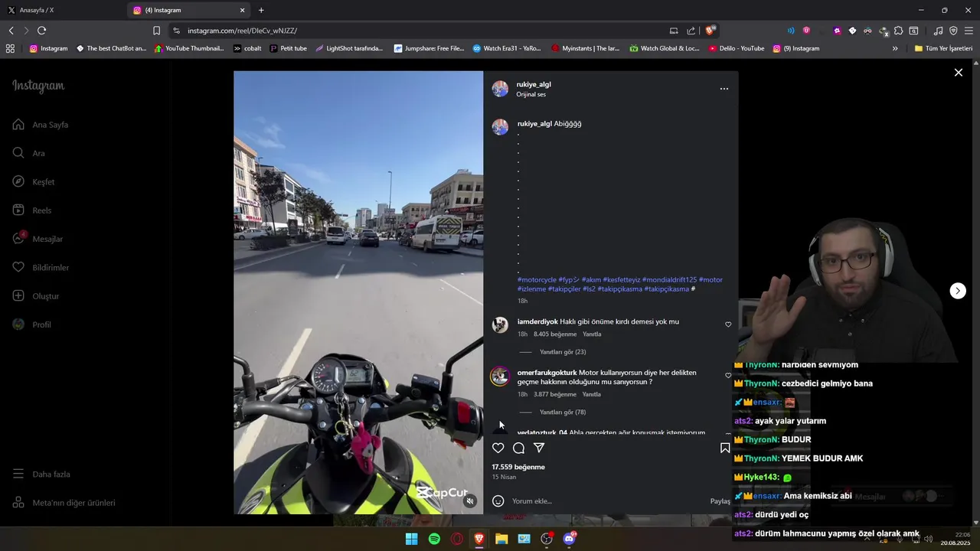Expand 'Yanıtları gör (78)' replies
This screenshot has height=551, width=980.
(x=563, y=412)
